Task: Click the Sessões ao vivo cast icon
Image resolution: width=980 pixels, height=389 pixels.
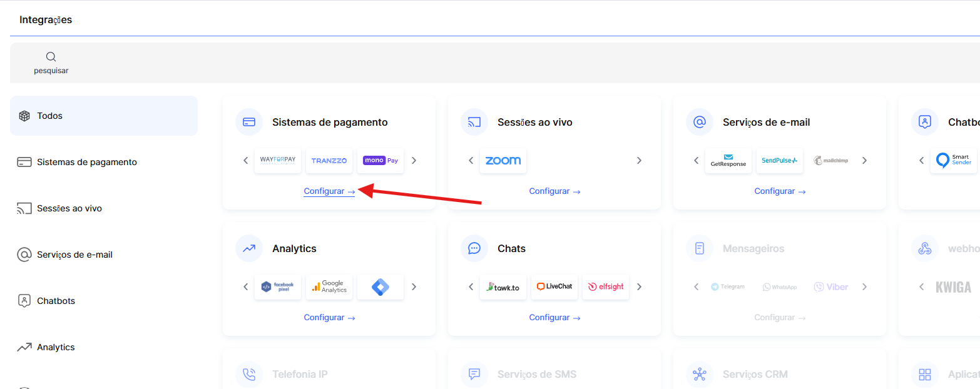Action: pos(474,122)
